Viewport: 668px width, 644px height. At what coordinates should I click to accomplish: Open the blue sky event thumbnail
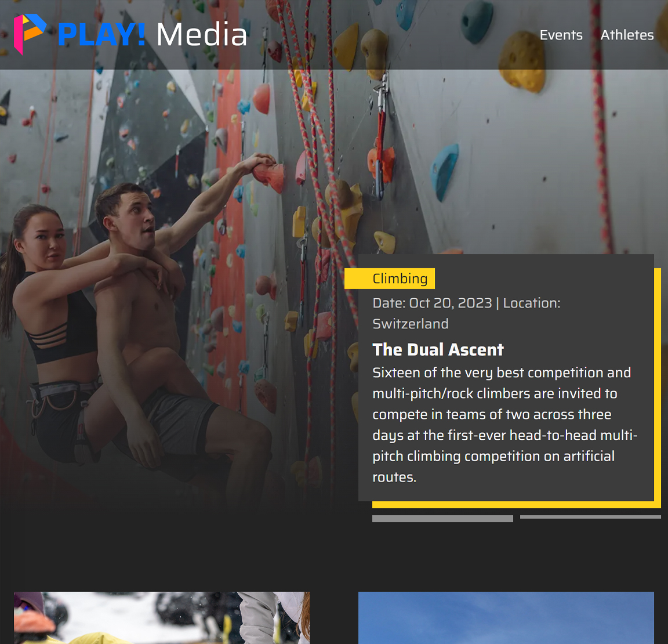point(506,617)
